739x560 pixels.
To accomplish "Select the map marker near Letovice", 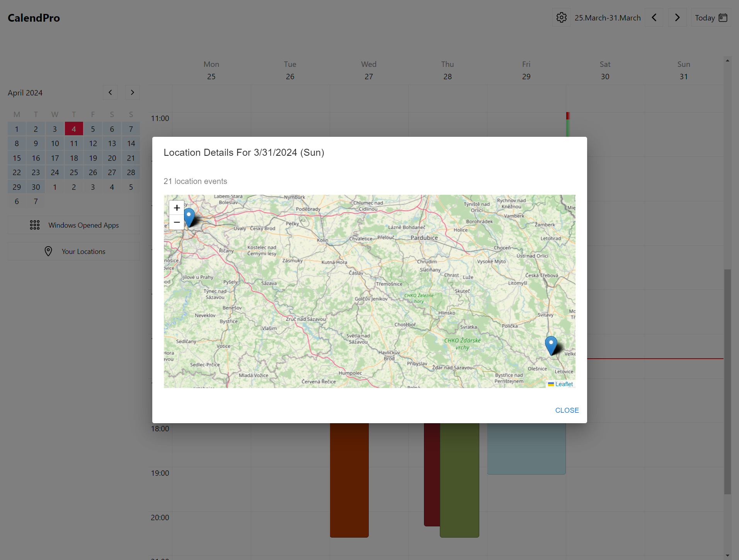I will tap(551, 345).
